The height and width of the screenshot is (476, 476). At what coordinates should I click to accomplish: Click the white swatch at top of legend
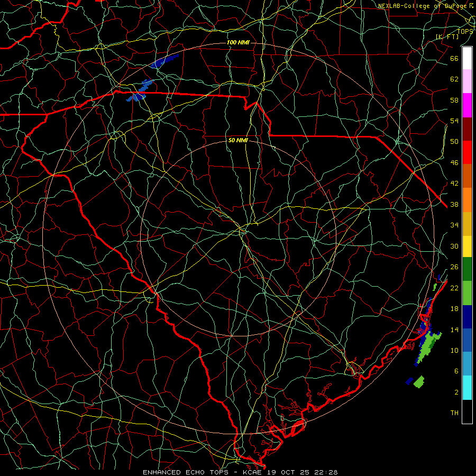(467, 58)
